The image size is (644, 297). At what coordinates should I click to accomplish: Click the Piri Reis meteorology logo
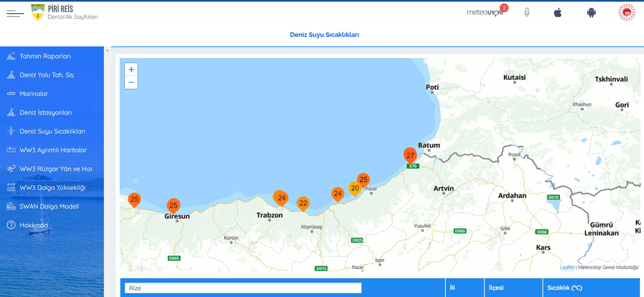pos(38,12)
